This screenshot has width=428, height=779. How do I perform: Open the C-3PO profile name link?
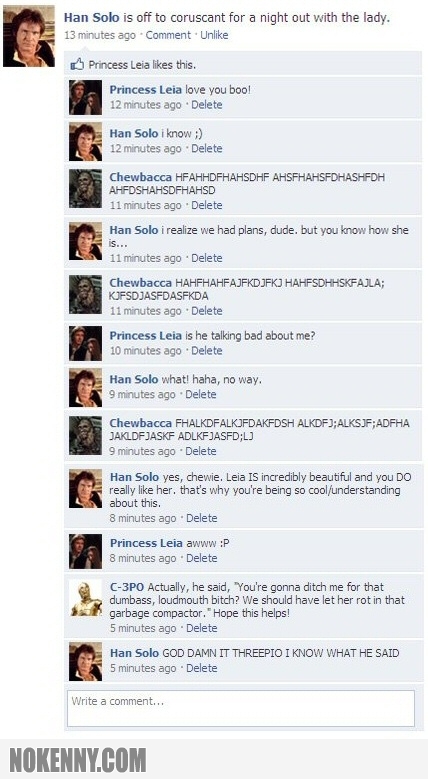(127, 587)
